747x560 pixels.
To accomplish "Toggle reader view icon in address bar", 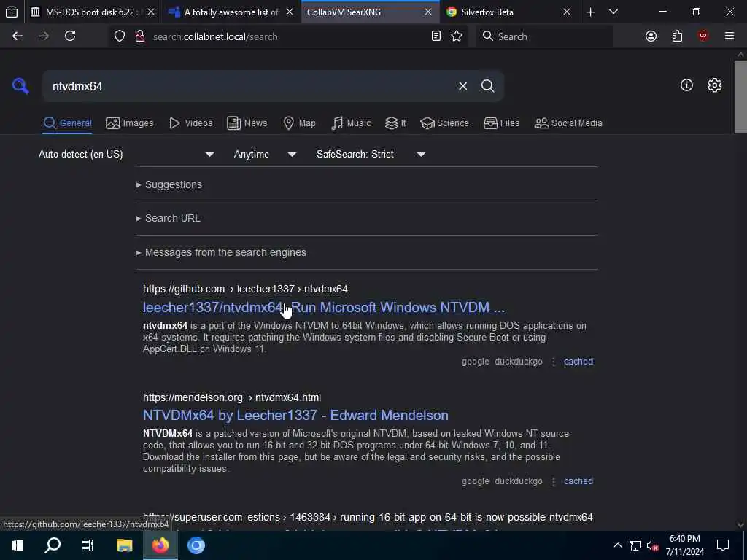I will tap(436, 36).
